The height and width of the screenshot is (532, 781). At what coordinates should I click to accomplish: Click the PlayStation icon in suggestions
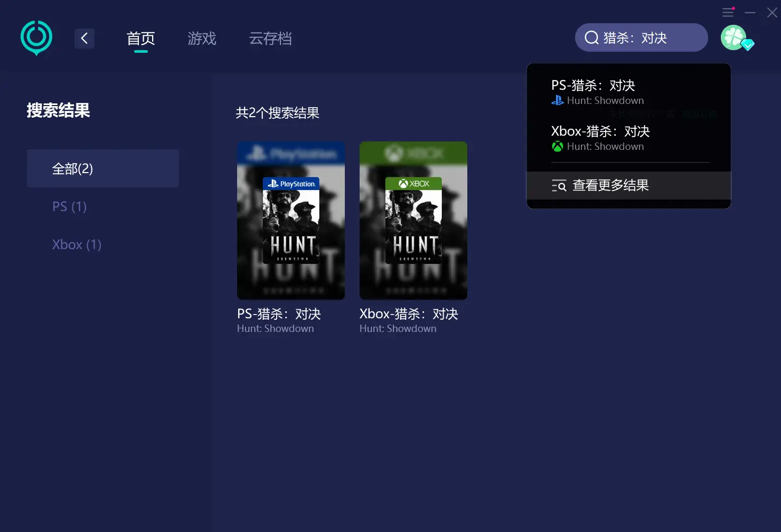pyautogui.click(x=557, y=100)
